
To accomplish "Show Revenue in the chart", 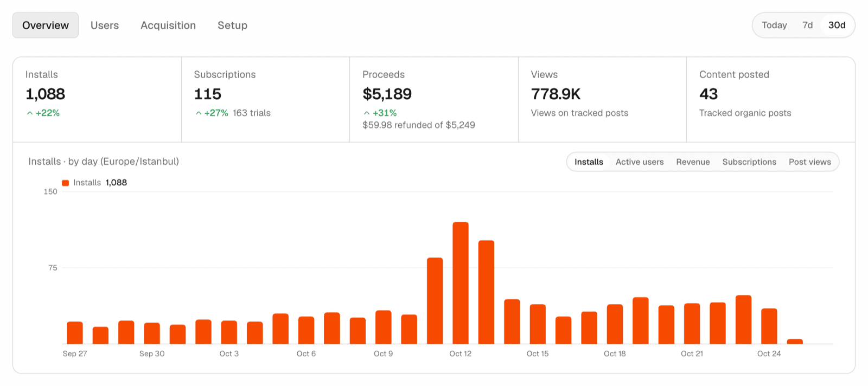I will [693, 162].
